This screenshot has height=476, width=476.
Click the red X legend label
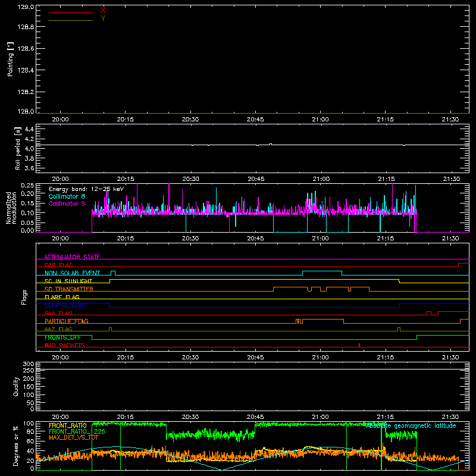103,11
